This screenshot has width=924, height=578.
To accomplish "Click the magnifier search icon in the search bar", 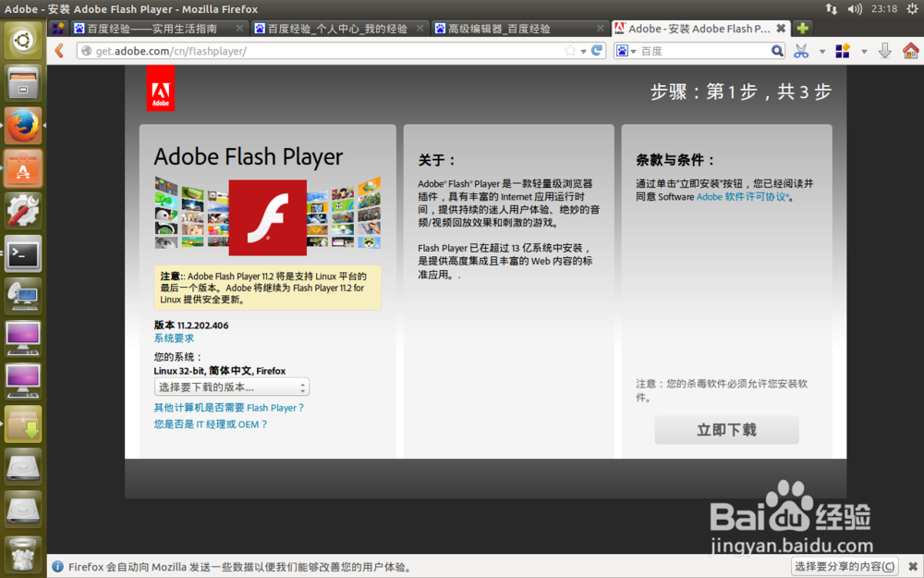I will tap(779, 50).
